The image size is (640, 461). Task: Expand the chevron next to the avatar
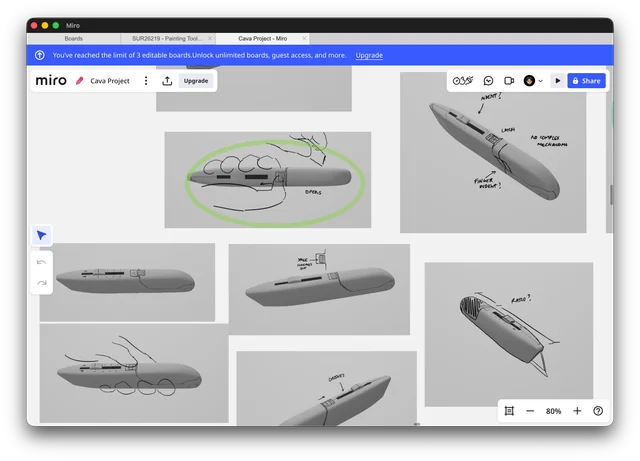[x=540, y=81]
